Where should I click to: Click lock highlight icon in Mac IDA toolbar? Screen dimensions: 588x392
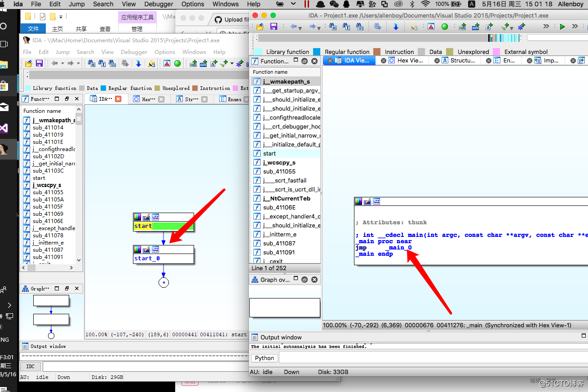pos(414,27)
